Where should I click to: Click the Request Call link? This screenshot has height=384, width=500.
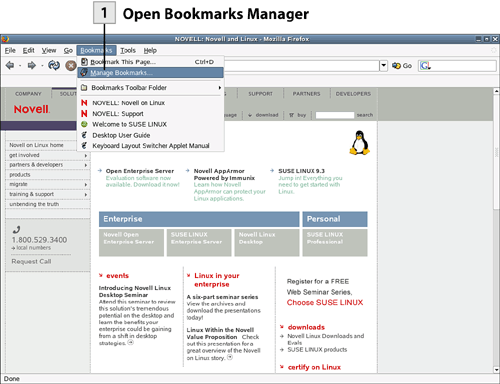click(31, 261)
